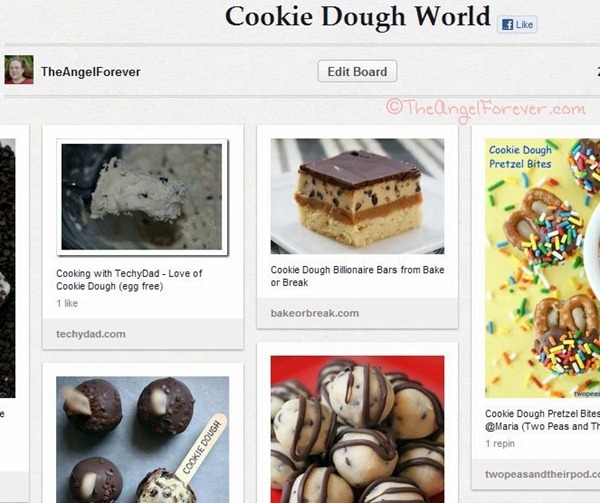Click the Cookie Dough Pretzel Bites caption
The width and height of the screenshot is (600, 503).
(542, 420)
